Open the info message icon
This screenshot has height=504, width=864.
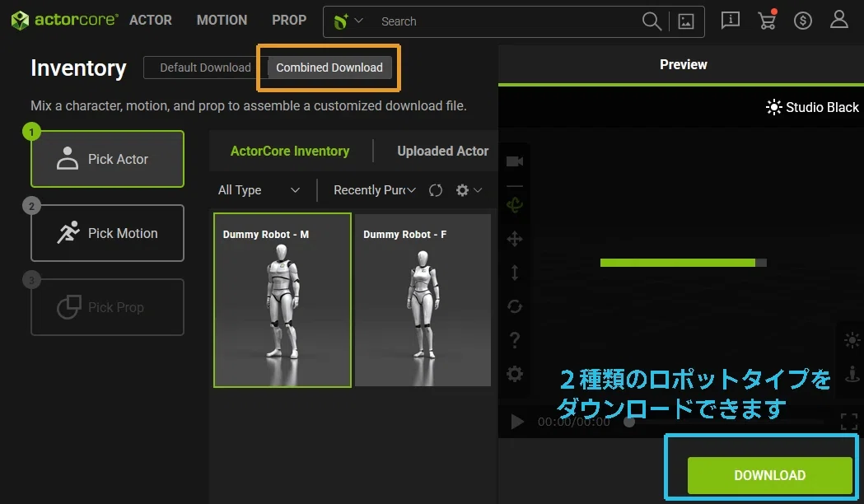point(730,21)
